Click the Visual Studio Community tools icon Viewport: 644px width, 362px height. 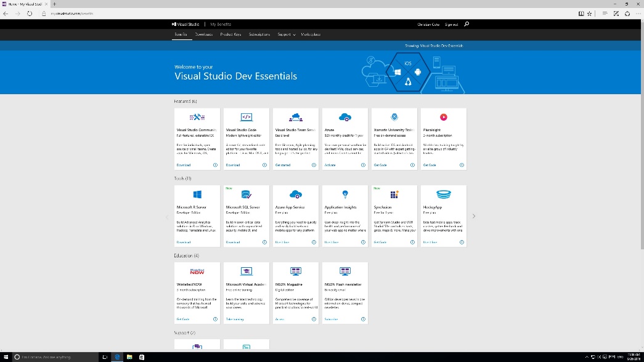[x=197, y=118]
